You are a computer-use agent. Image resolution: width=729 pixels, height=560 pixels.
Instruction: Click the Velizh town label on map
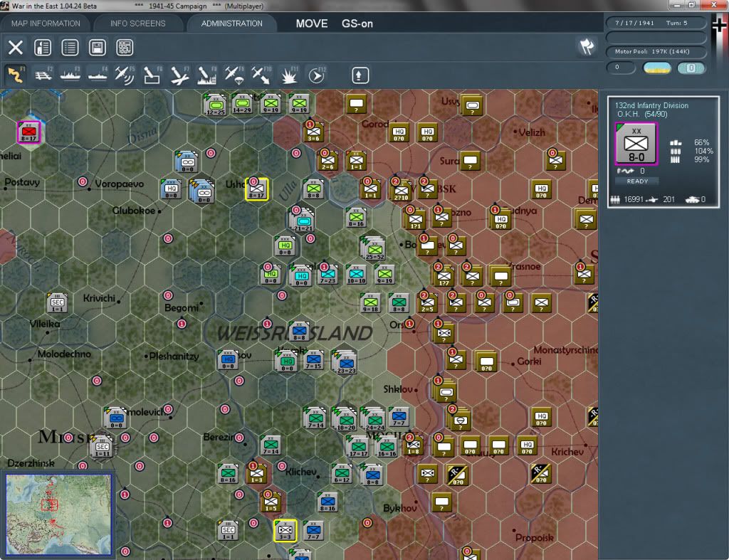[532, 132]
